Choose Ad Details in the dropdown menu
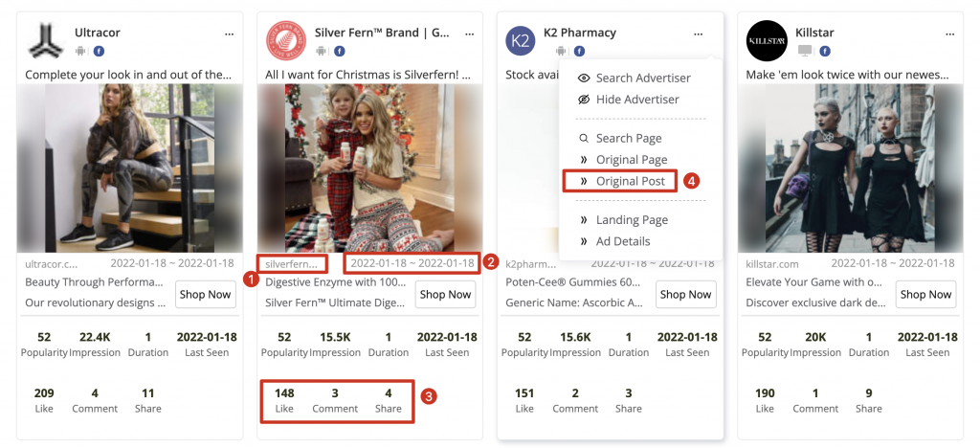This screenshot has height=448, width=980. point(622,241)
